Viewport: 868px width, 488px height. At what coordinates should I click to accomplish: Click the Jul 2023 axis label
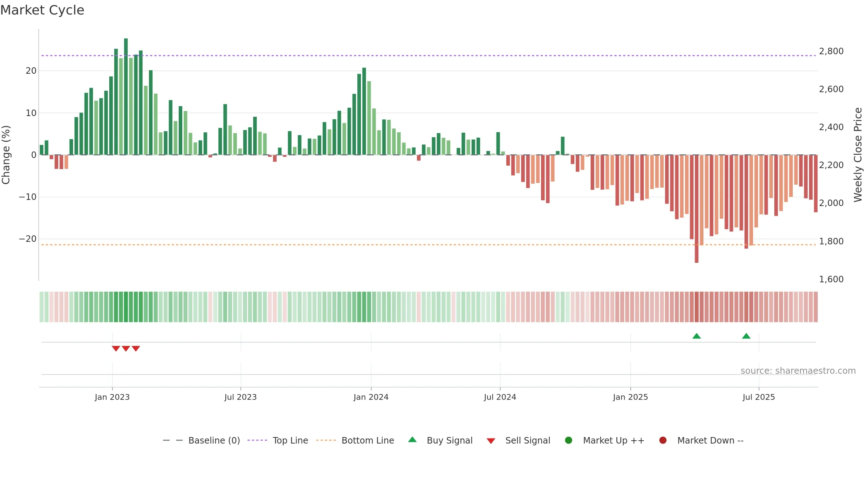(241, 397)
